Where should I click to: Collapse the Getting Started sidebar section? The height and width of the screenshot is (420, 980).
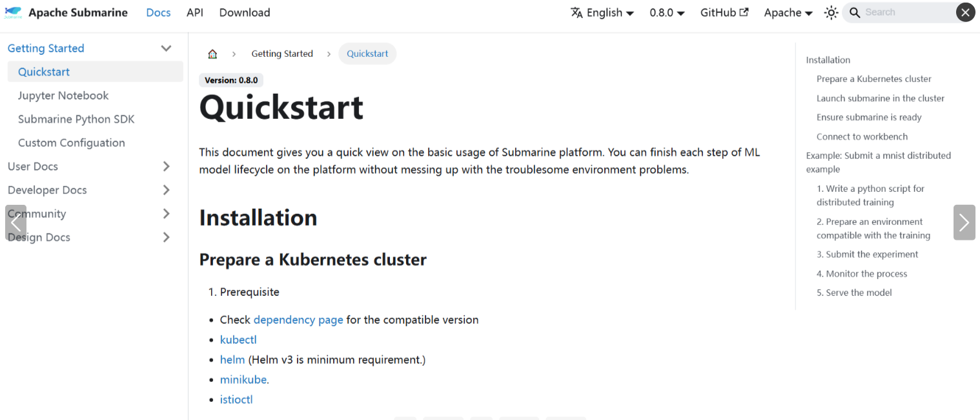pyautogui.click(x=166, y=48)
